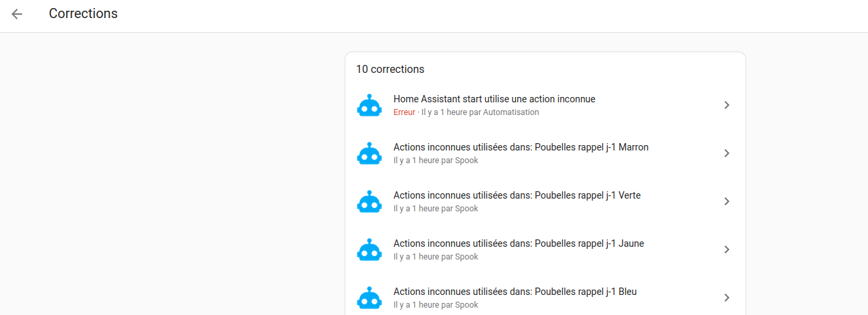Click robot icon beside Home Assistant start issue
The width and height of the screenshot is (868, 315).
click(x=369, y=106)
